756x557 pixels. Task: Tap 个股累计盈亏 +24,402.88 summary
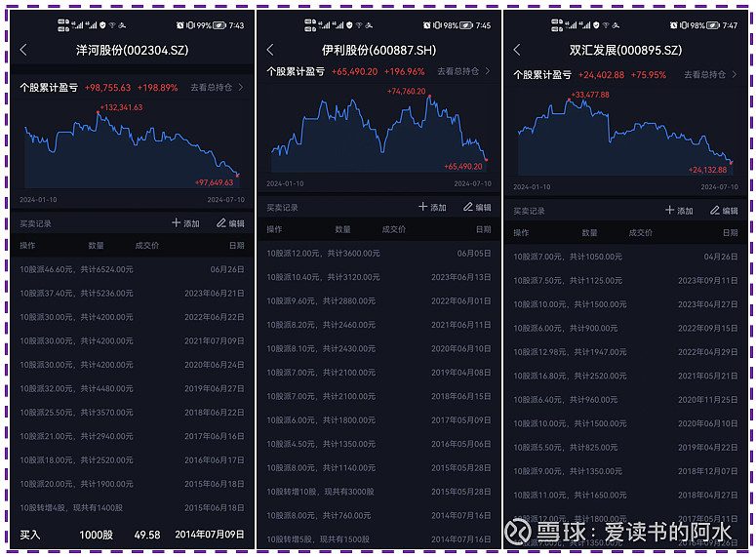589,75
